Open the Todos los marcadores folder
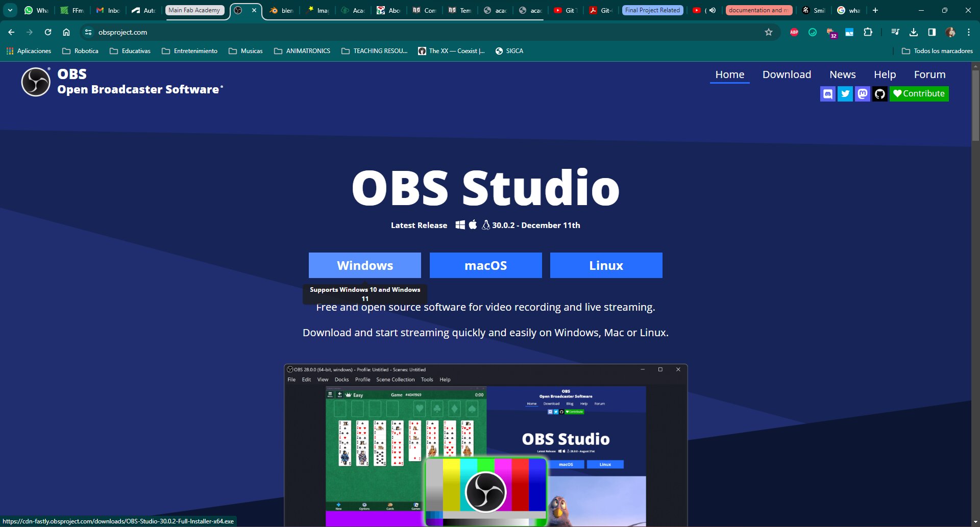 coord(937,51)
